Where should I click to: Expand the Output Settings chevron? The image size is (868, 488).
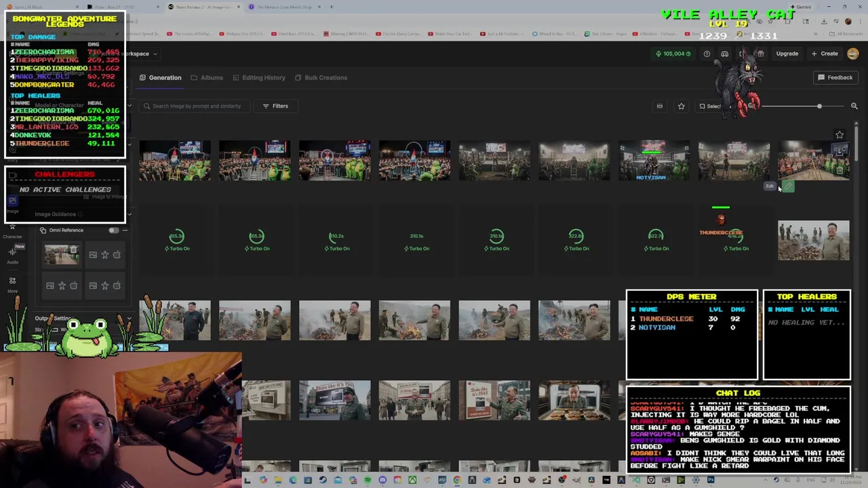[x=129, y=319]
